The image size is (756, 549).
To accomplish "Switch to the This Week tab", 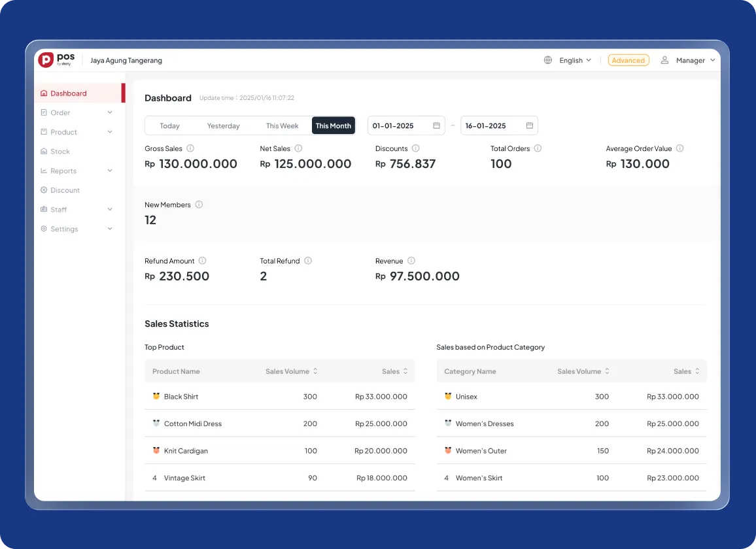I will pyautogui.click(x=282, y=125).
